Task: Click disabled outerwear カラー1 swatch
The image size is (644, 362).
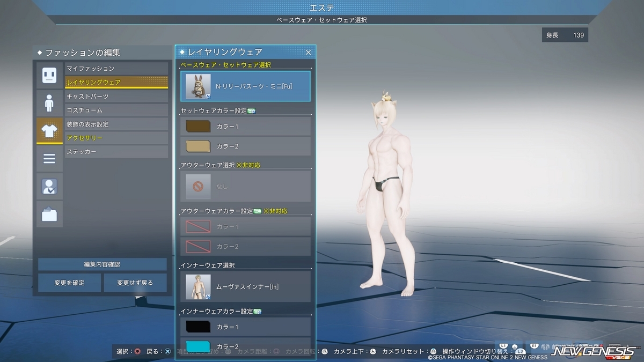Action: 198,227
